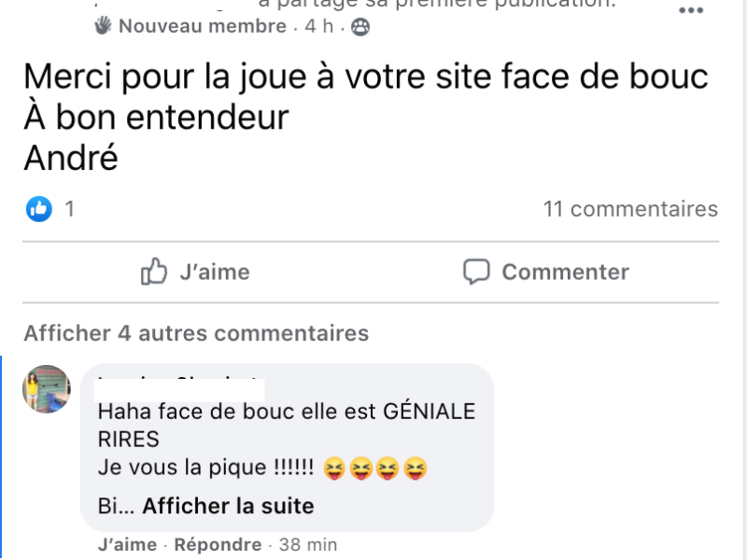Show who reacted by clicking count "1"
The height and width of the screenshot is (560, 747).
pos(69,209)
